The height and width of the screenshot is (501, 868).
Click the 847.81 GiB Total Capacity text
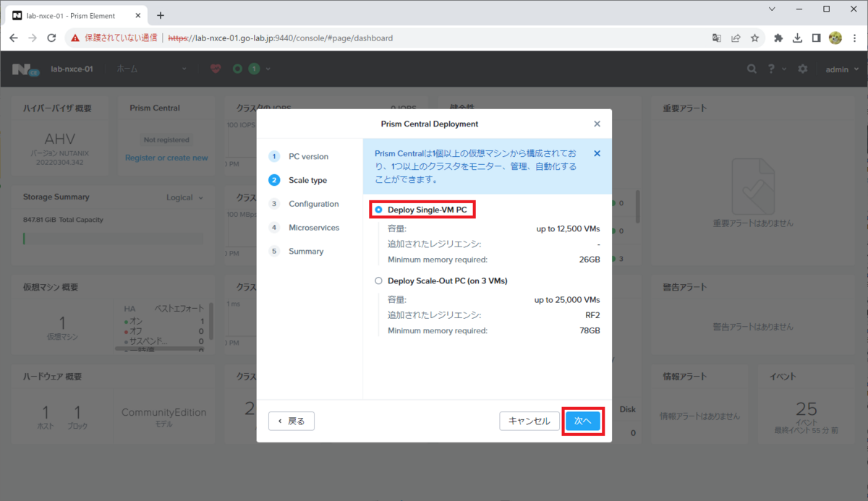click(63, 220)
